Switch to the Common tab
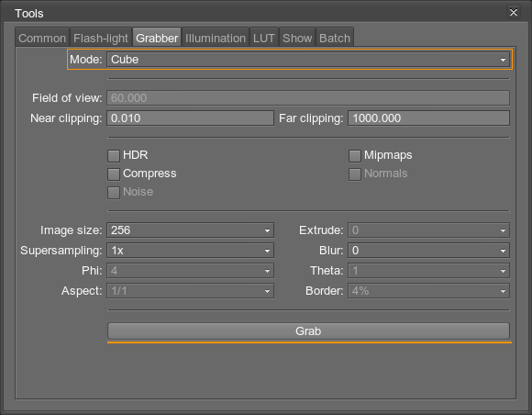Image resolution: width=532 pixels, height=415 pixels. [x=42, y=38]
